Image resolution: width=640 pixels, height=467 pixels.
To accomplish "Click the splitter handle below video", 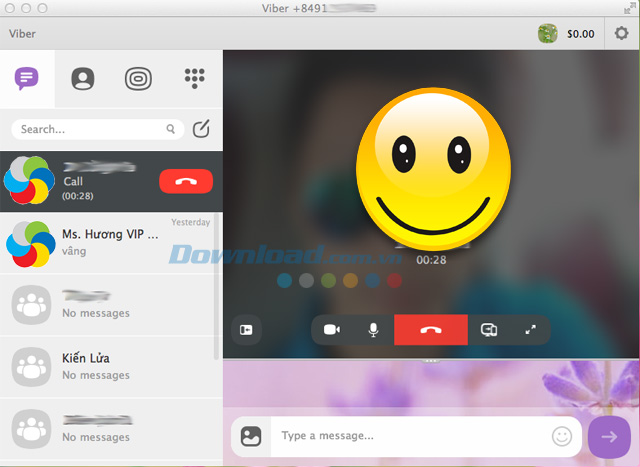I will pos(431,361).
